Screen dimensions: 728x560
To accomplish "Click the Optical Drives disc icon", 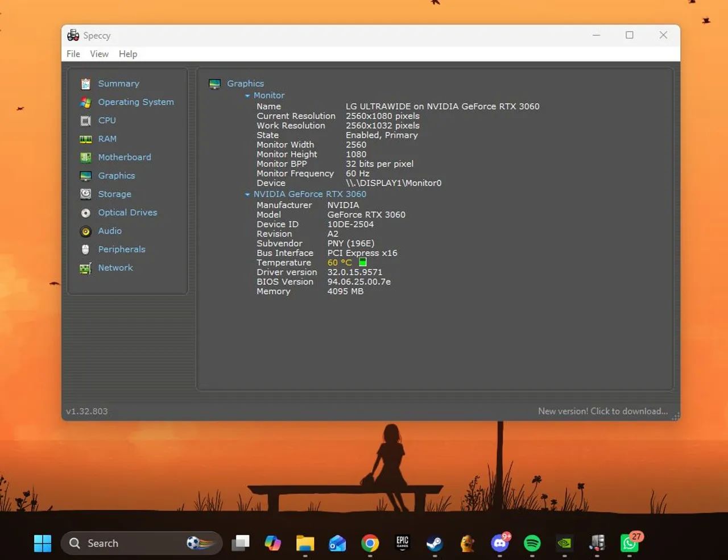I will click(85, 213).
